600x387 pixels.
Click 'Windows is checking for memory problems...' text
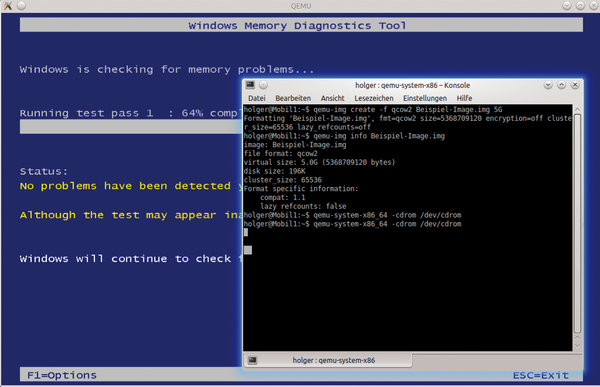coord(167,69)
